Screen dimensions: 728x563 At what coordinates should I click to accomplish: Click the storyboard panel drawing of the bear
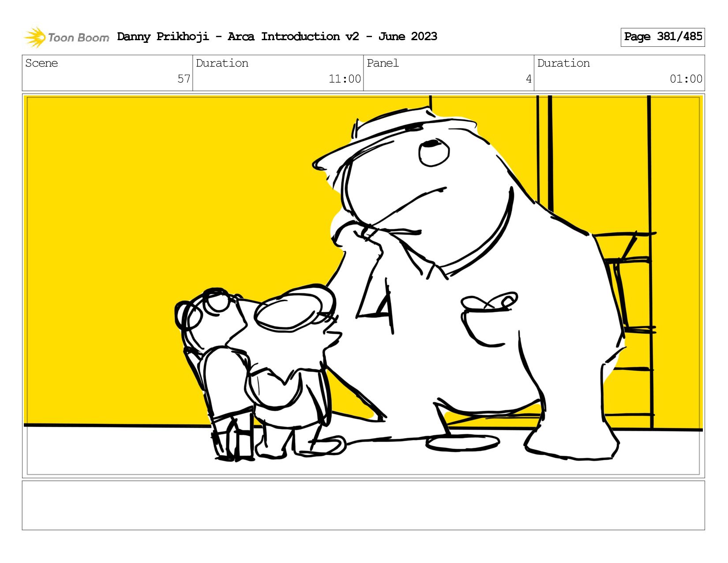click(x=363, y=286)
